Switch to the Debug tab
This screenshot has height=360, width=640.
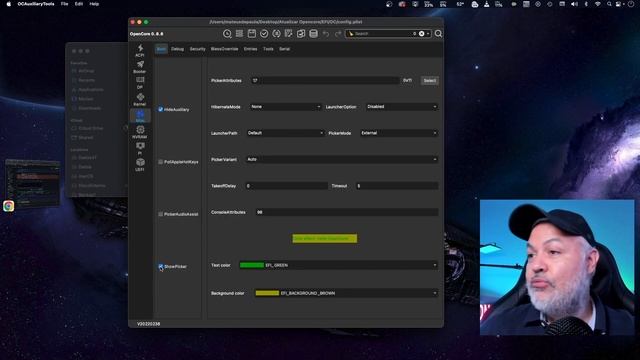tap(177, 49)
